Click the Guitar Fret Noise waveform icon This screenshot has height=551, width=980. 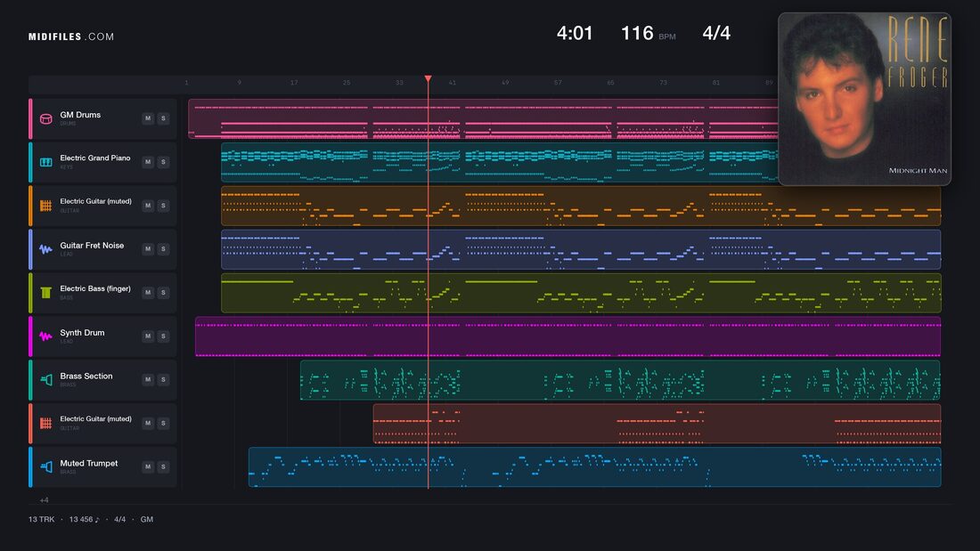[x=45, y=249]
